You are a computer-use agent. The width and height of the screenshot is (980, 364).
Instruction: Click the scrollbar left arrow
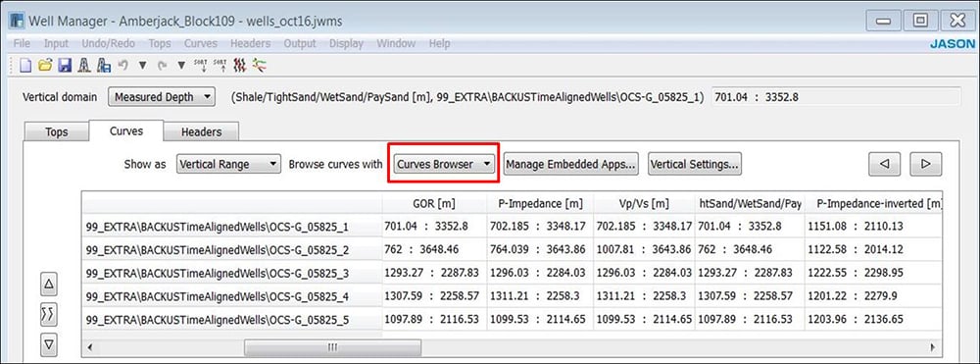(89, 347)
